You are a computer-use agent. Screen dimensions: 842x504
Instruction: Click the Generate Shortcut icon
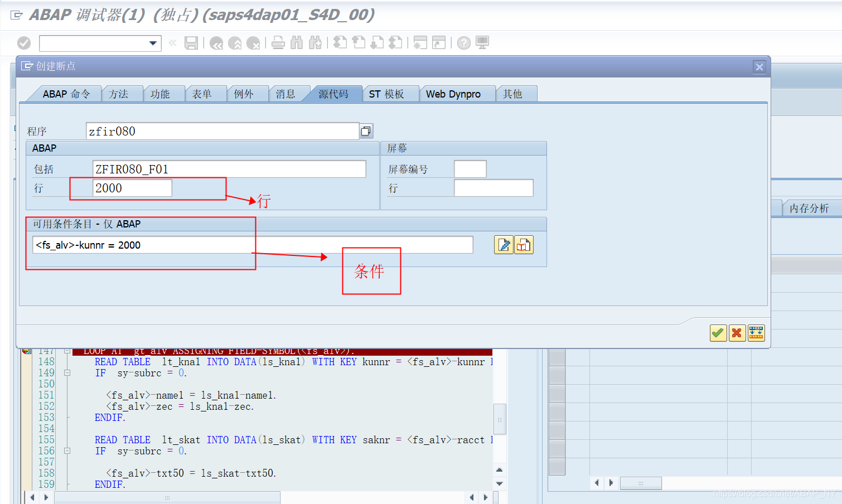[x=439, y=43]
